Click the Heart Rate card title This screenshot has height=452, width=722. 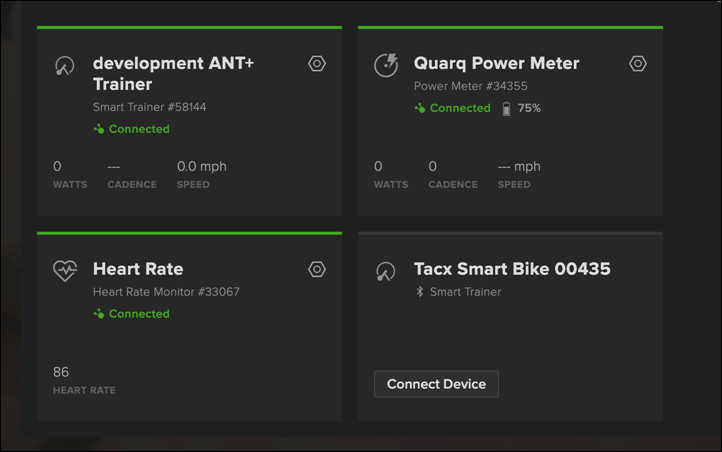click(x=138, y=269)
